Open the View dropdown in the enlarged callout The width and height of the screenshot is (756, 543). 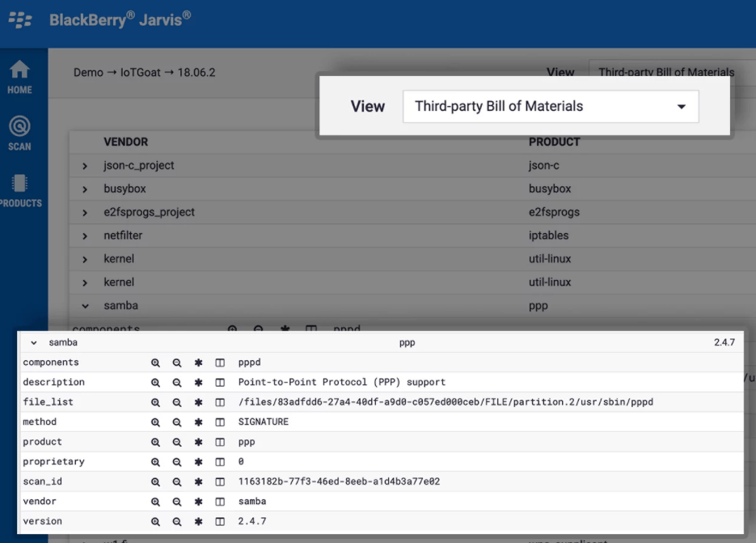(x=551, y=106)
